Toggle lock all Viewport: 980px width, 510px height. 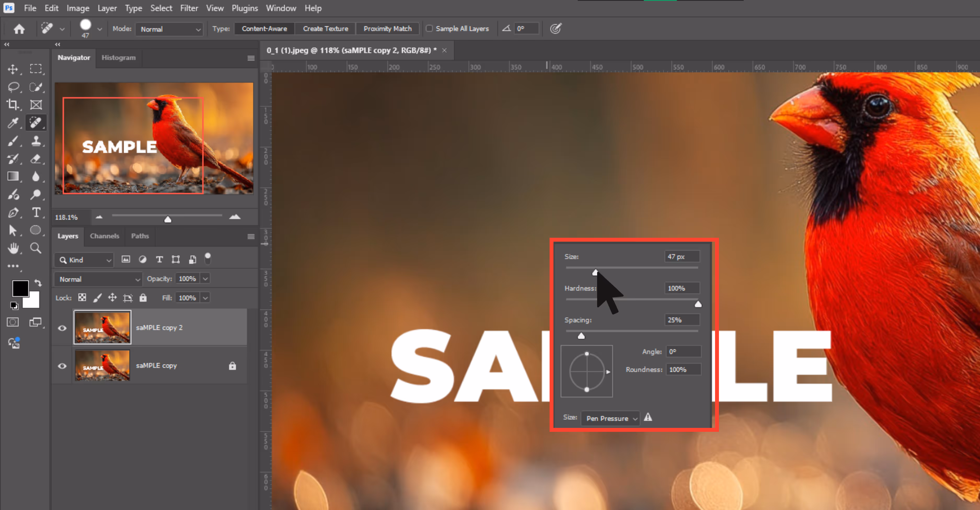143,298
